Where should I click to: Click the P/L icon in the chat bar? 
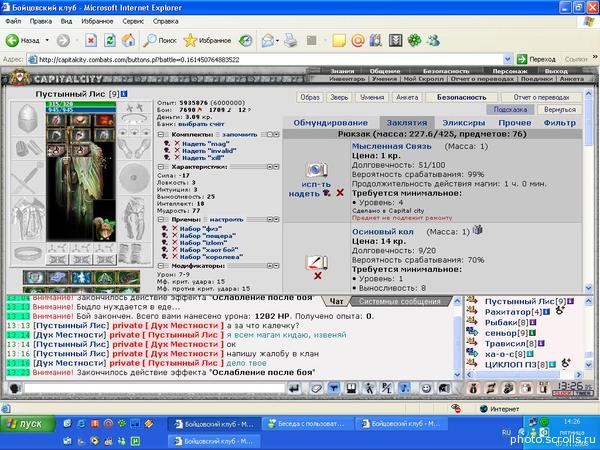pyautogui.click(x=386, y=388)
